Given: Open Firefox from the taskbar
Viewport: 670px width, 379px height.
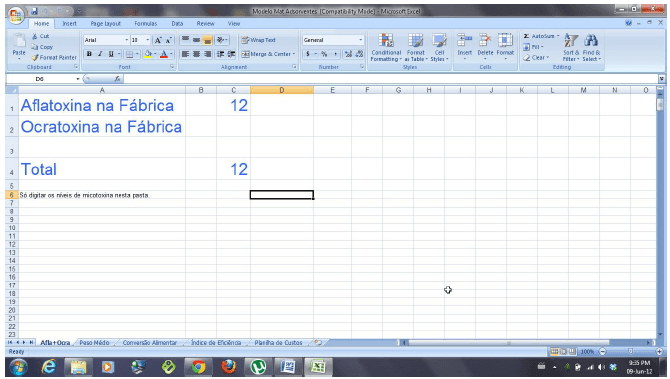Looking at the screenshot, I should (x=228, y=367).
